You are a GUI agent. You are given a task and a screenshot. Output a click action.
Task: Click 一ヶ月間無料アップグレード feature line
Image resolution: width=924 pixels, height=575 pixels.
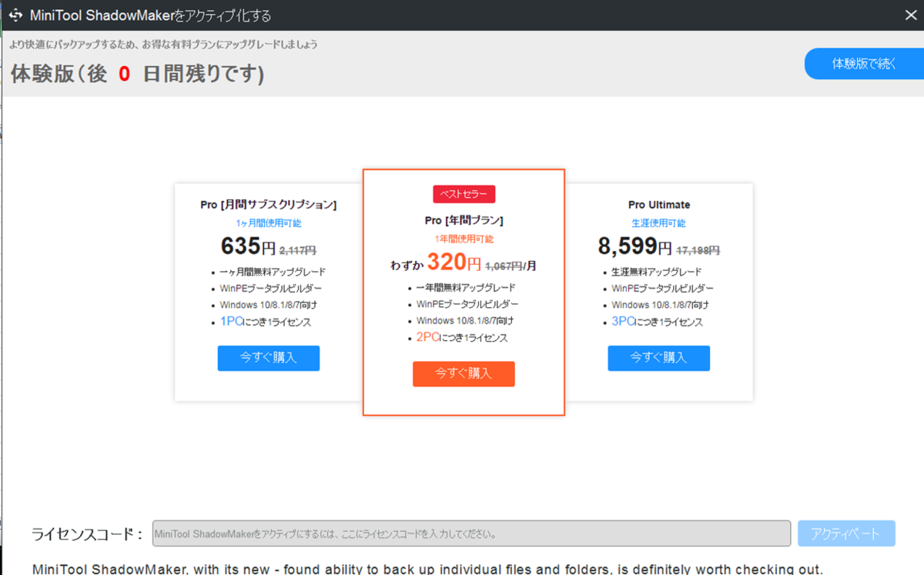(x=272, y=272)
